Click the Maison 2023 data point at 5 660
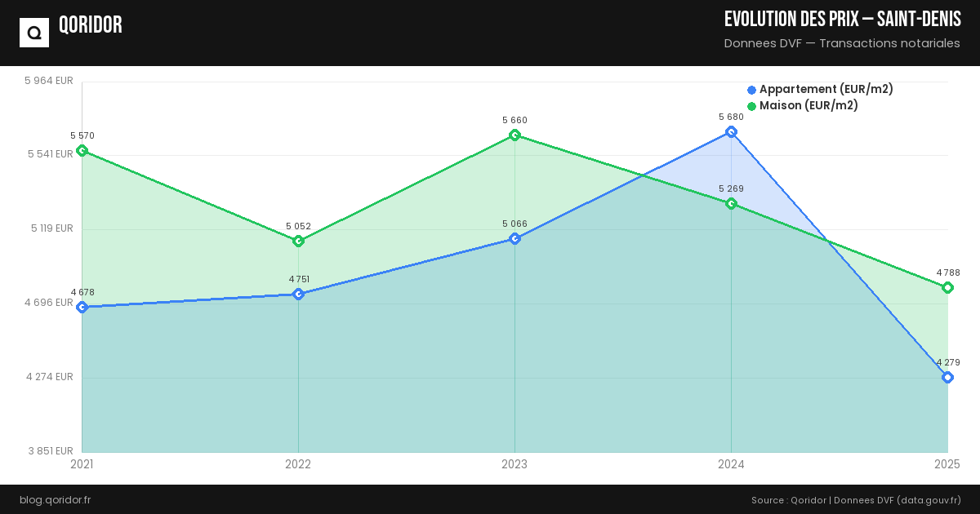 click(514, 135)
